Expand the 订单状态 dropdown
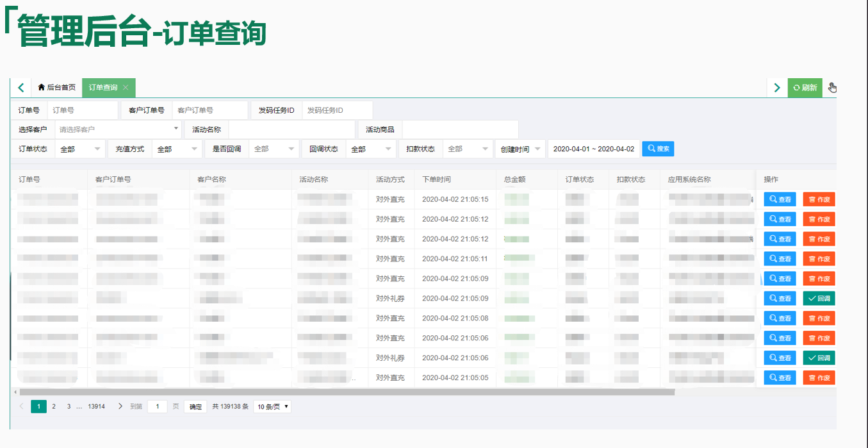The height and width of the screenshot is (448, 868). (80, 149)
